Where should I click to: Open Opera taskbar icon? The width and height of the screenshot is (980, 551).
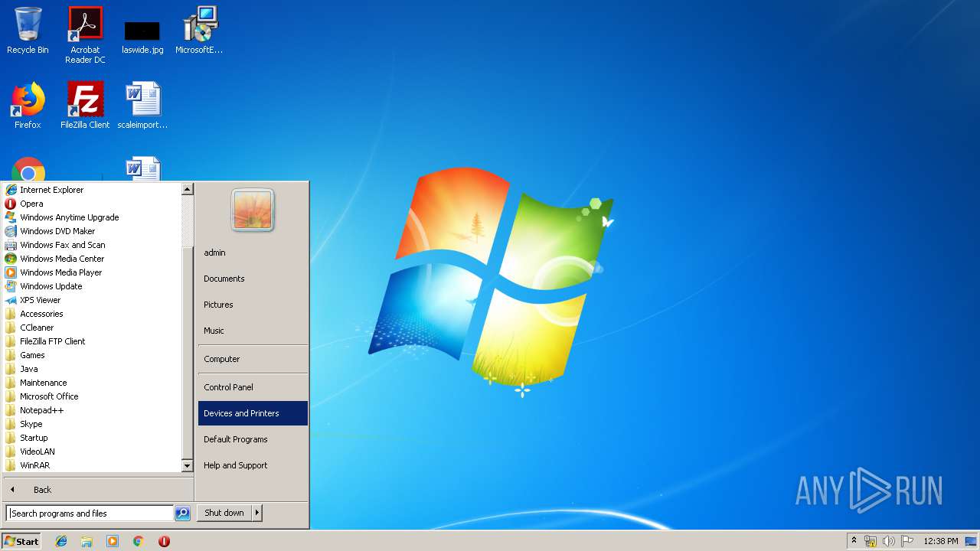coord(164,541)
